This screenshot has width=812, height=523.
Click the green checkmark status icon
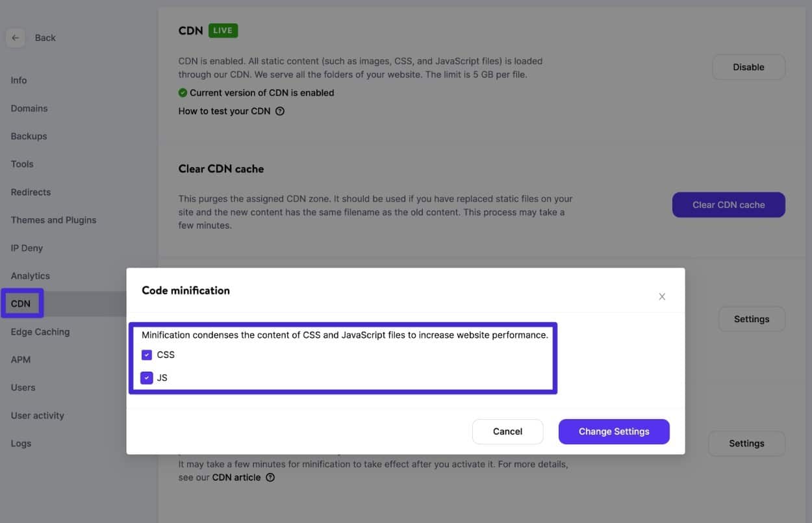[183, 92]
